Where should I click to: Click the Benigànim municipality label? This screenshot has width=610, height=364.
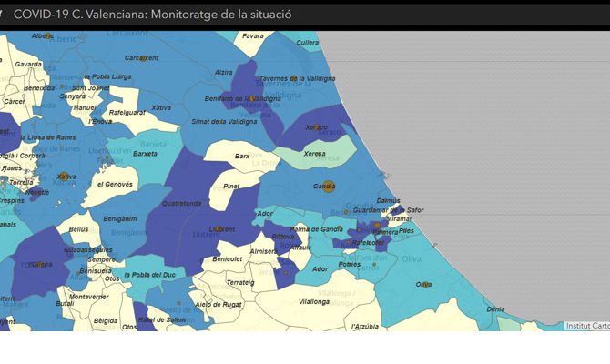(120, 219)
